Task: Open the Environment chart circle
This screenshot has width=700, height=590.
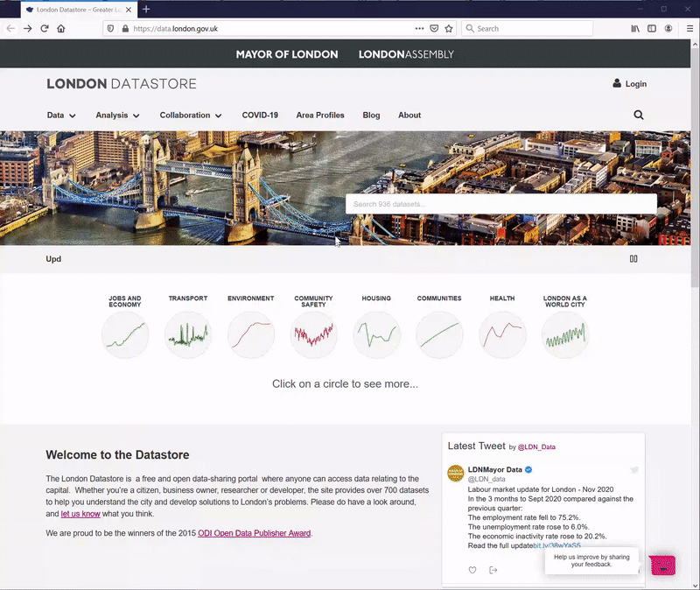Action: point(251,335)
